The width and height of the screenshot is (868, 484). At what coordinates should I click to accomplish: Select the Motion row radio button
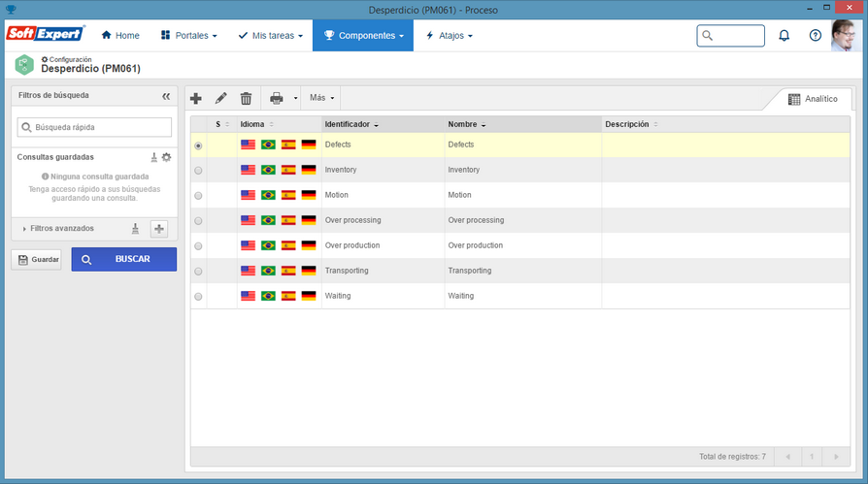point(198,196)
